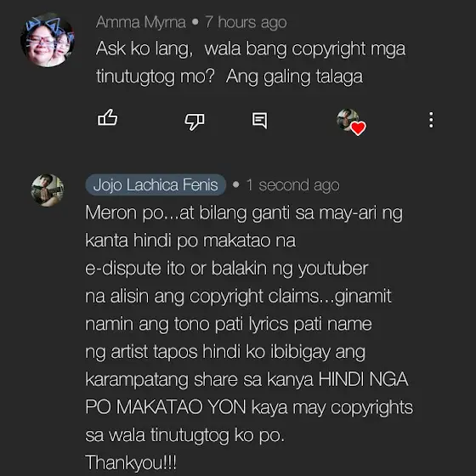This screenshot has height=476, width=476.
Task: Click 'Thankyou!!!' line in the reply
Action: [131, 462]
